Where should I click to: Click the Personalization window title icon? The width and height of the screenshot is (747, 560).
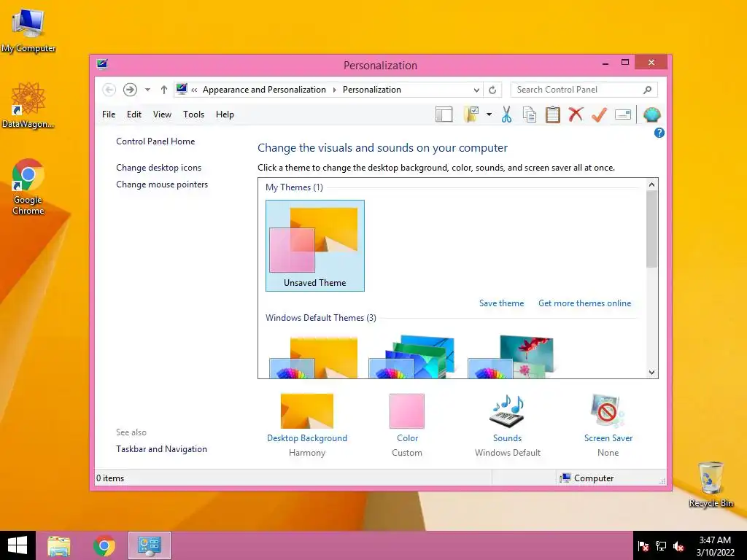[x=102, y=64]
